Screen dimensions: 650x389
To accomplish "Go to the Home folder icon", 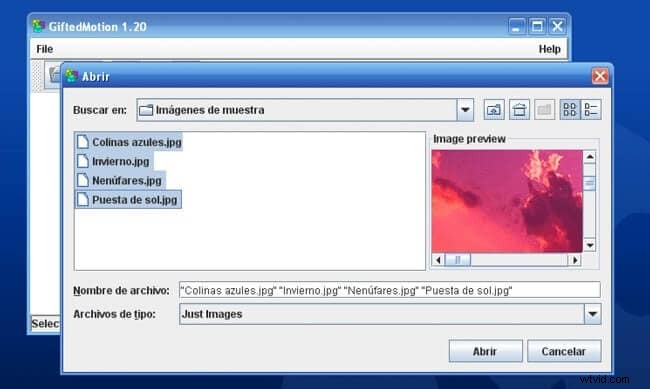I will (519, 110).
